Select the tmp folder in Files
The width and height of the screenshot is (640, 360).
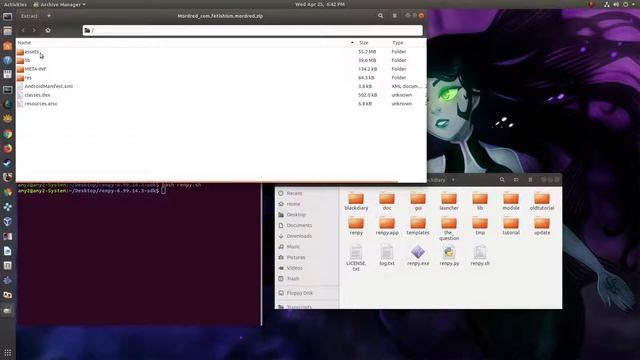pyautogui.click(x=480, y=226)
